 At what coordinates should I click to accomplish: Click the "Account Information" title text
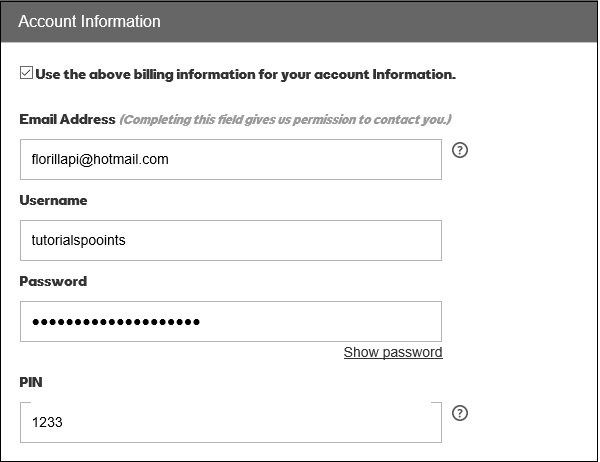(x=89, y=21)
